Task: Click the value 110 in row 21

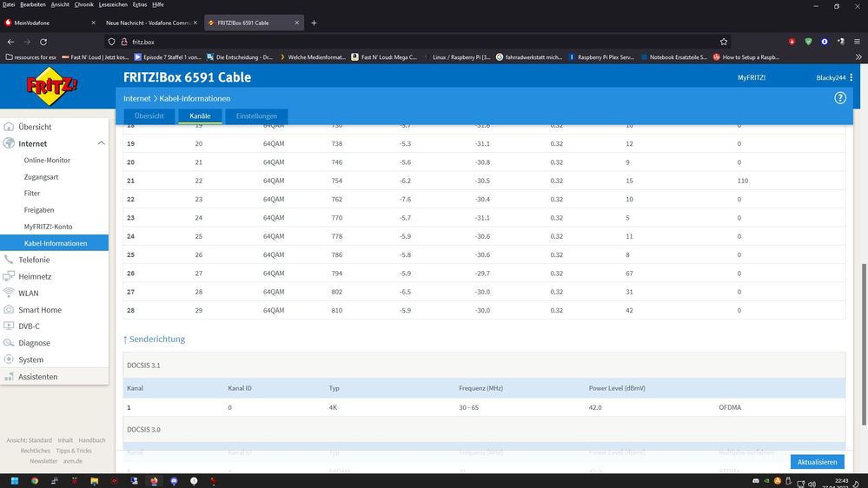Action: pos(742,181)
